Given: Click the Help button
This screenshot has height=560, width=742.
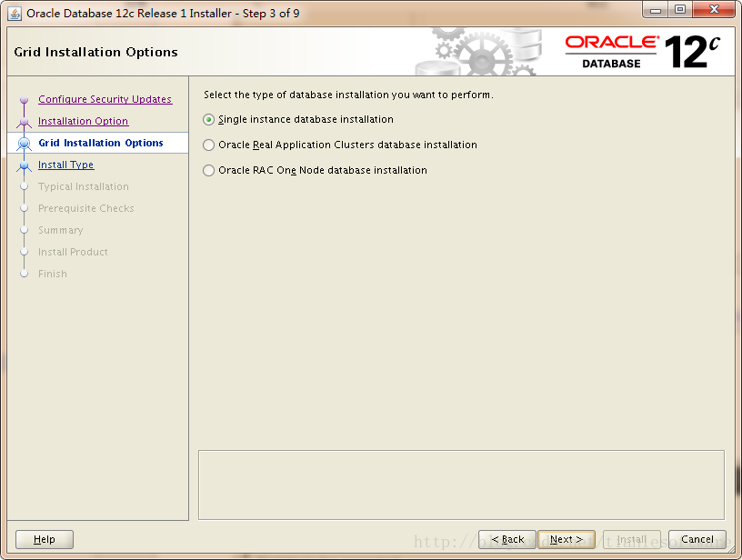Looking at the screenshot, I should click(x=45, y=539).
